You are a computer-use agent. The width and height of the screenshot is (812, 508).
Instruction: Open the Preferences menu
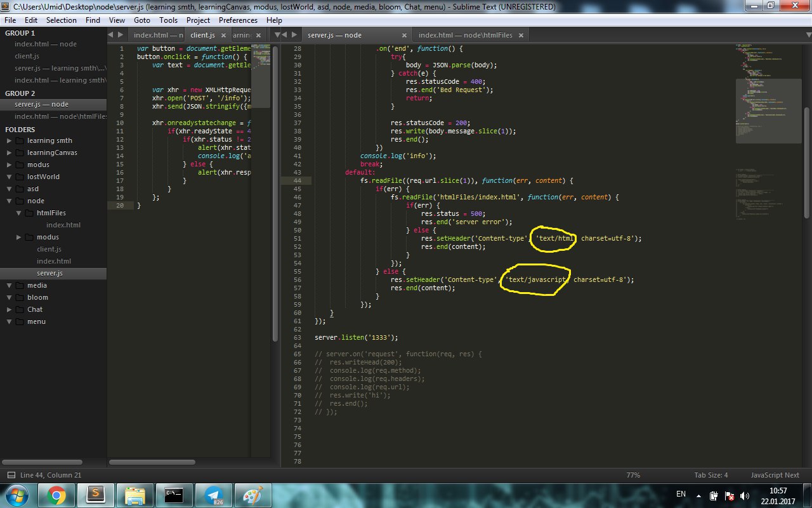tap(238, 20)
